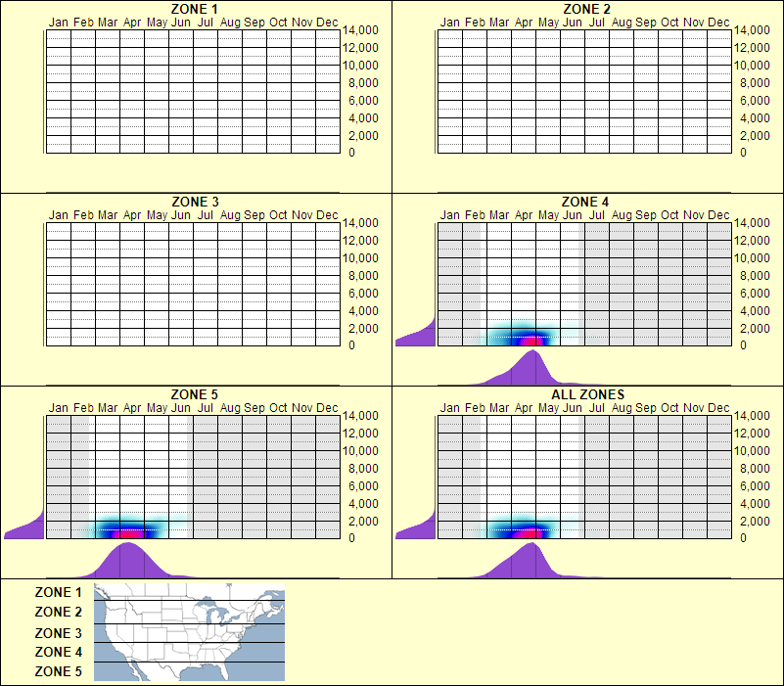This screenshot has height=686, width=784.
Task: Select the ALL ZONES chart title
Action: click(x=589, y=393)
